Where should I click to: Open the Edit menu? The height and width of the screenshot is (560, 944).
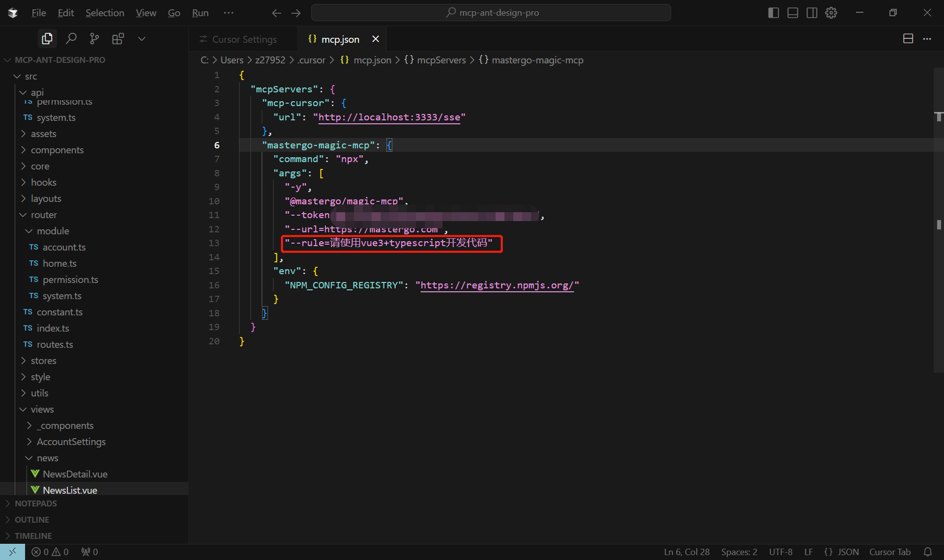click(x=66, y=13)
